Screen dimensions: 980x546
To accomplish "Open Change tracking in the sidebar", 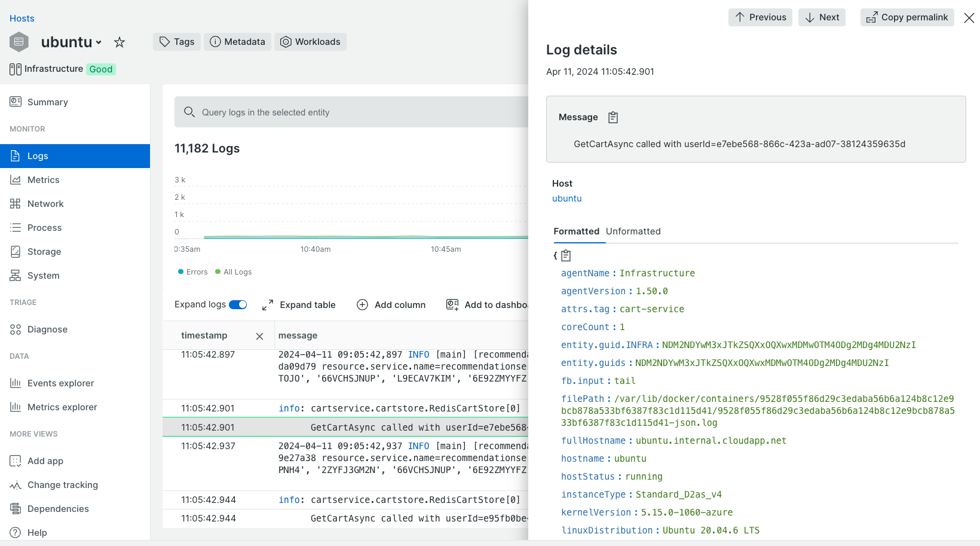I will [62, 484].
